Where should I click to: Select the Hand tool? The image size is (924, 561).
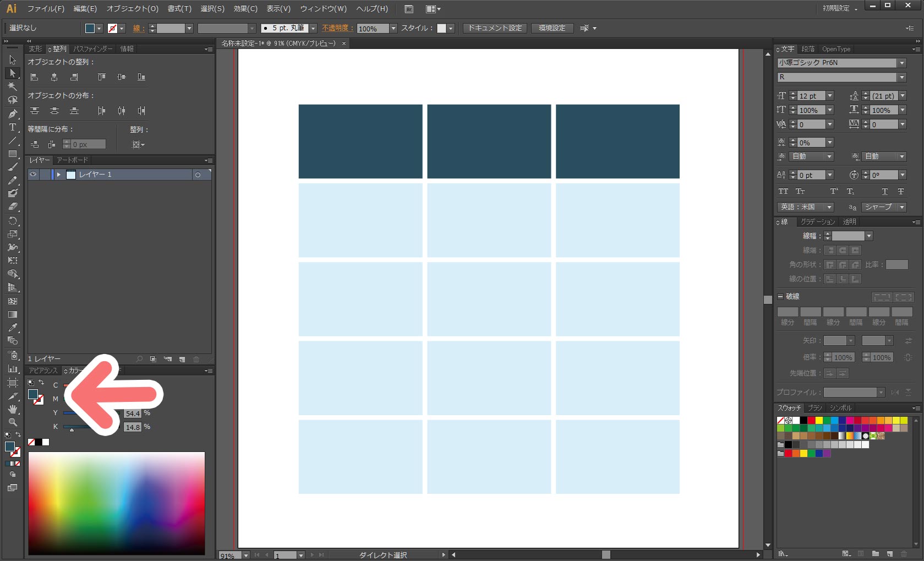click(13, 409)
